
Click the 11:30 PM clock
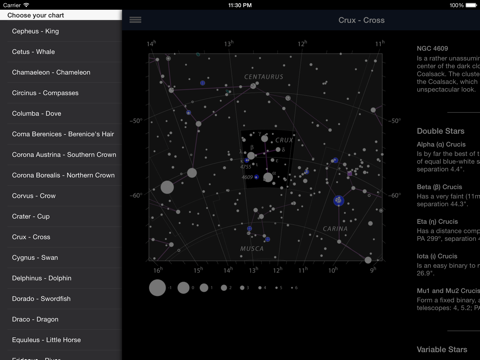tap(240, 5)
